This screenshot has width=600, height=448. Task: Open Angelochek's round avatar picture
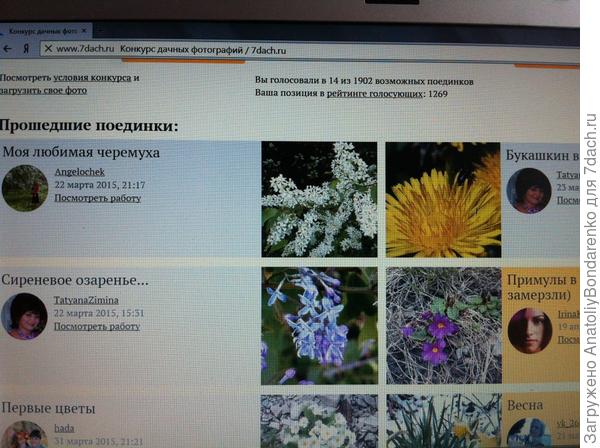click(x=24, y=188)
